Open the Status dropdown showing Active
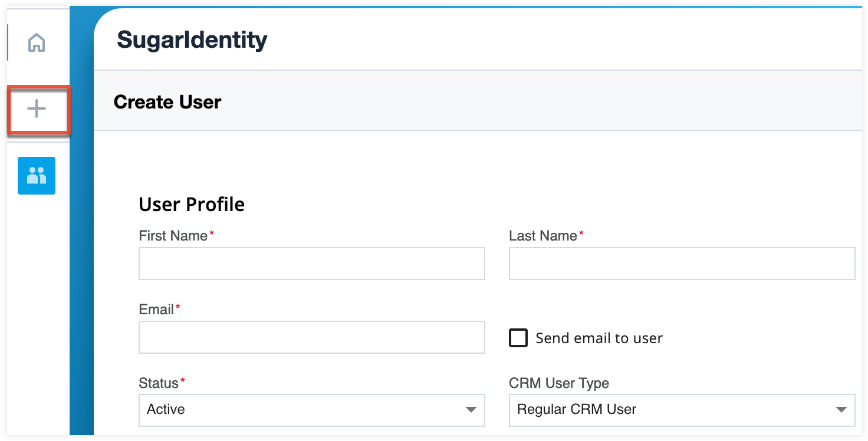The width and height of the screenshot is (868, 441). coord(311,410)
